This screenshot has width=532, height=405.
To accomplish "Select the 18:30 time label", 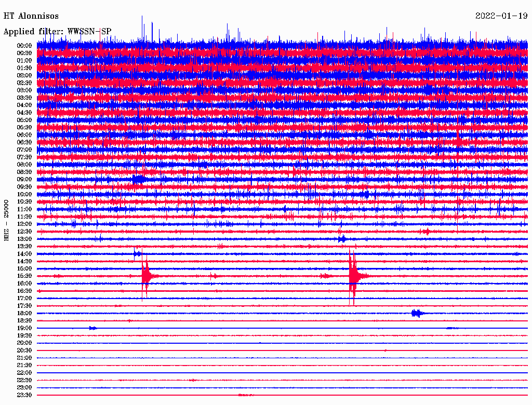I will point(24,320).
